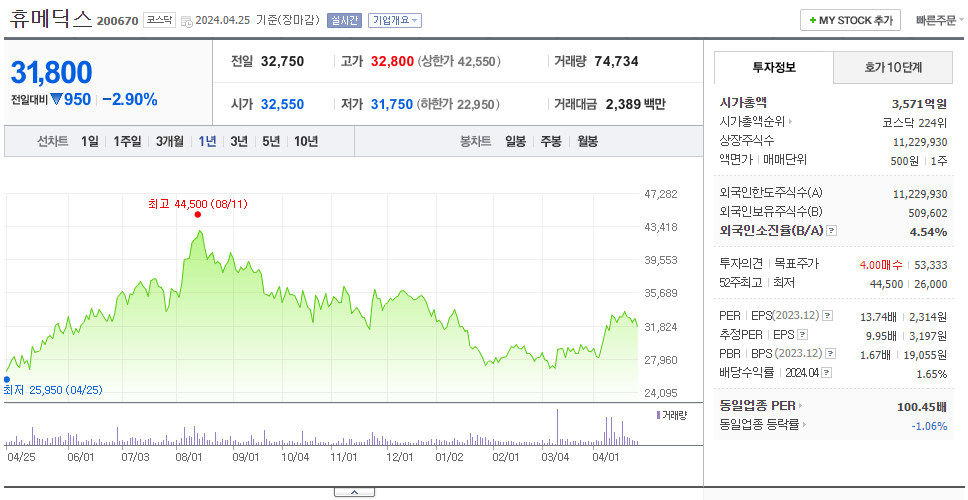
Task: Click help icon beside 배당수익률 2024.04
Action: coord(827,373)
